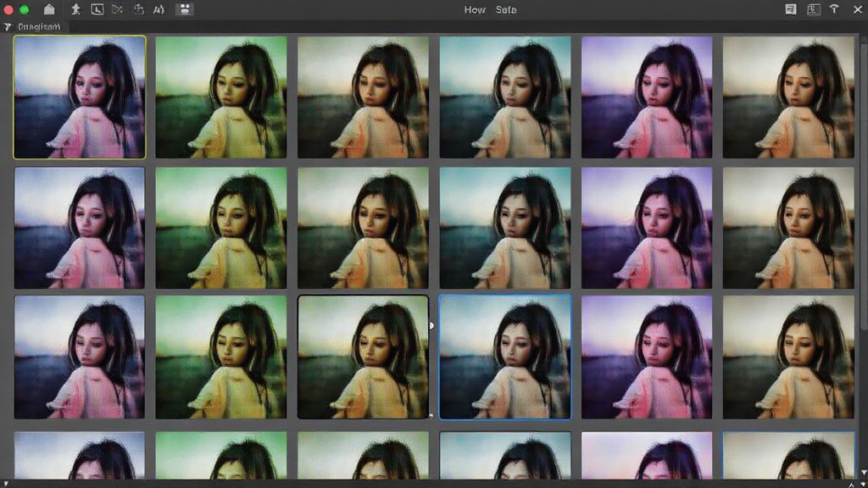Click the T-shaped icon at top right

click(x=834, y=8)
